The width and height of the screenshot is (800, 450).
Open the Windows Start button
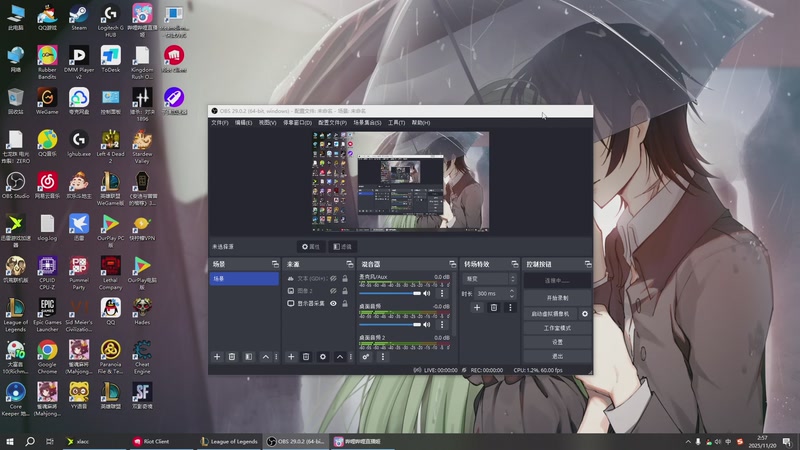click(x=10, y=442)
